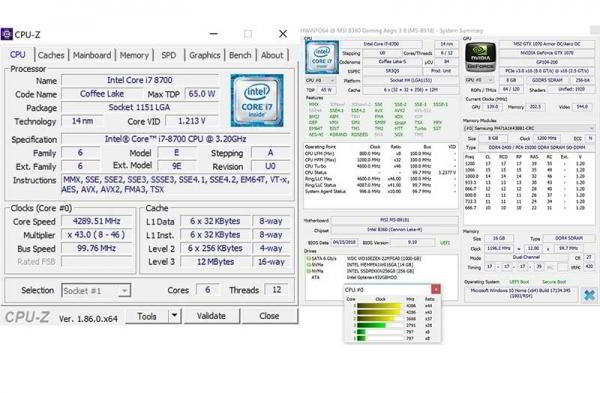This screenshot has width=600, height=393.
Task: Click the SATA 6 Gb/s drive status icon
Action: (308, 259)
